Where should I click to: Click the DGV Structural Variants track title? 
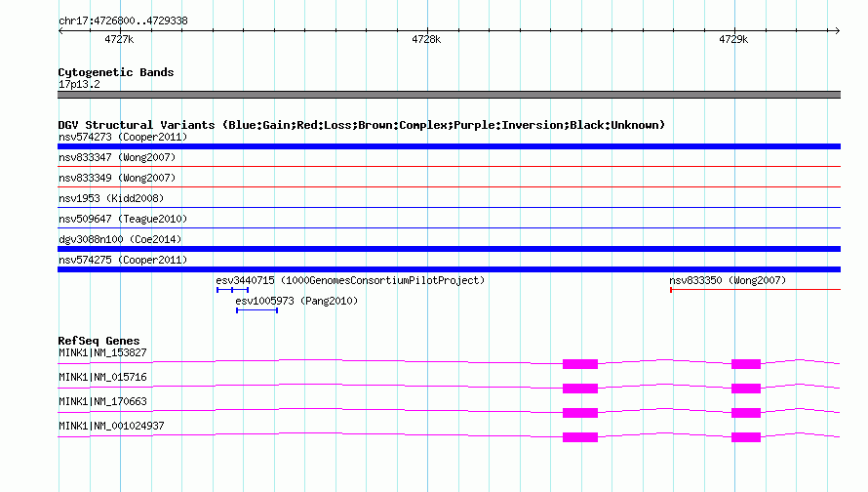click(361, 125)
